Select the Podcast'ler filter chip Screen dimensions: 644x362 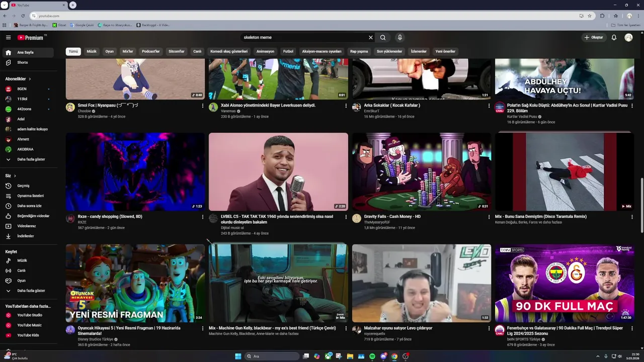tap(150, 51)
